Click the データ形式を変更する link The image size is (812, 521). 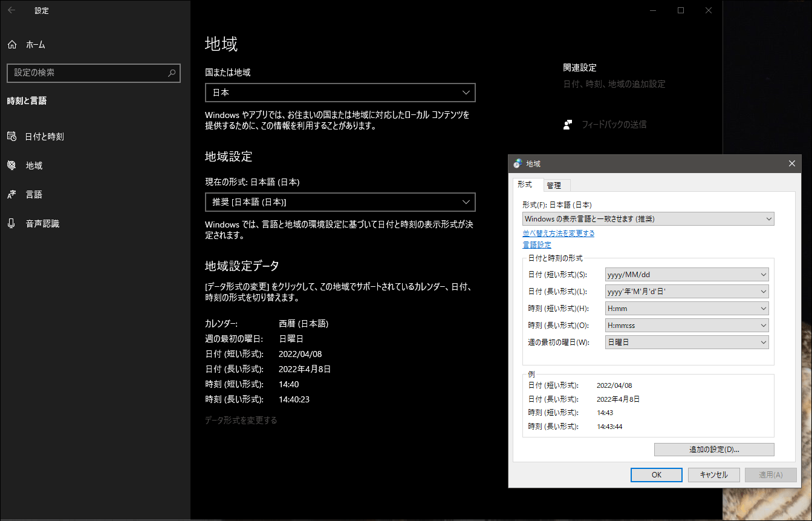(x=241, y=421)
